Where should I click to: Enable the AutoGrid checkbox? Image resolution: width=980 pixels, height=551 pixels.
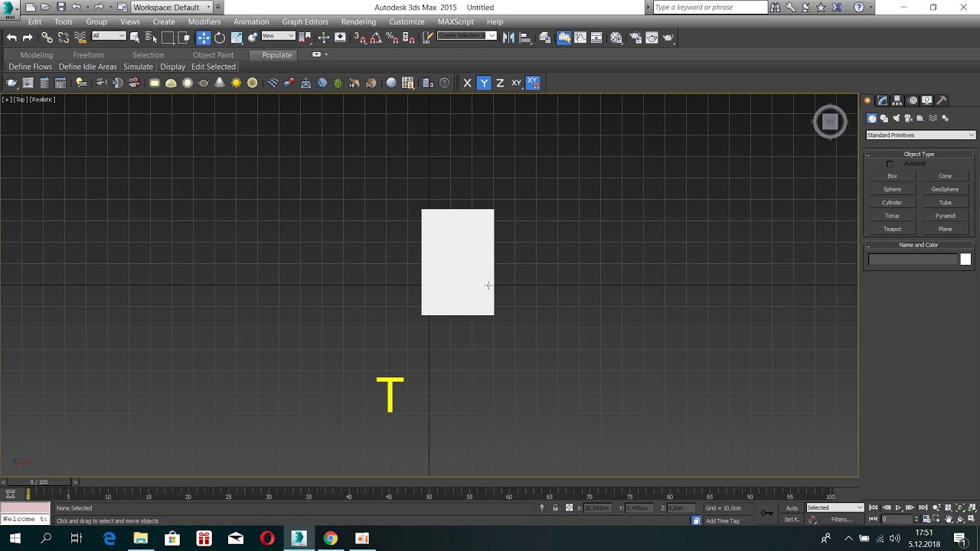pos(890,164)
